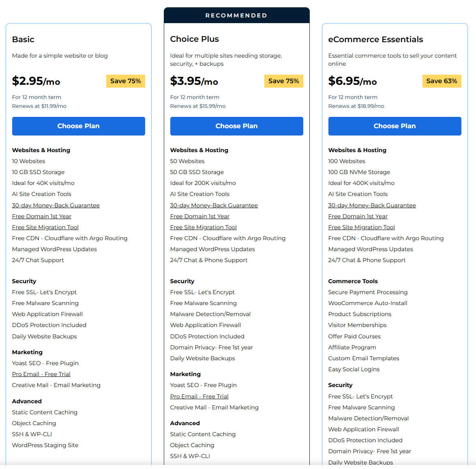This screenshot has width=476, height=469.
Task: Open Choice Plus Pro Email Free Trial link
Action: pos(199,396)
